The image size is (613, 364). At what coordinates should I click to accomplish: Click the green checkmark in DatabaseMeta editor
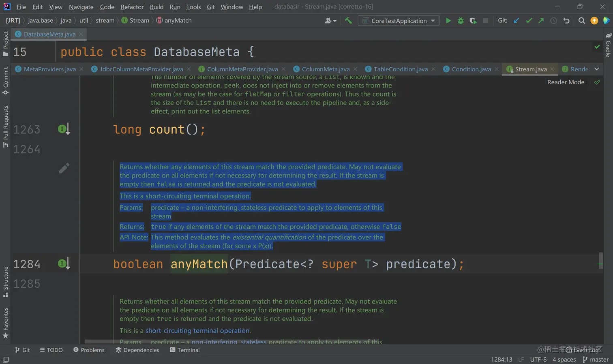(597, 47)
